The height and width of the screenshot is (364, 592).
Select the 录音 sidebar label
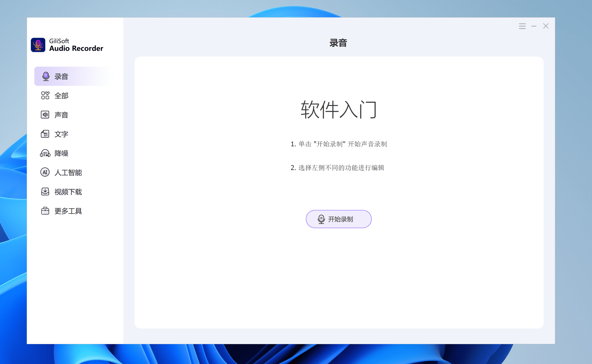(x=61, y=76)
